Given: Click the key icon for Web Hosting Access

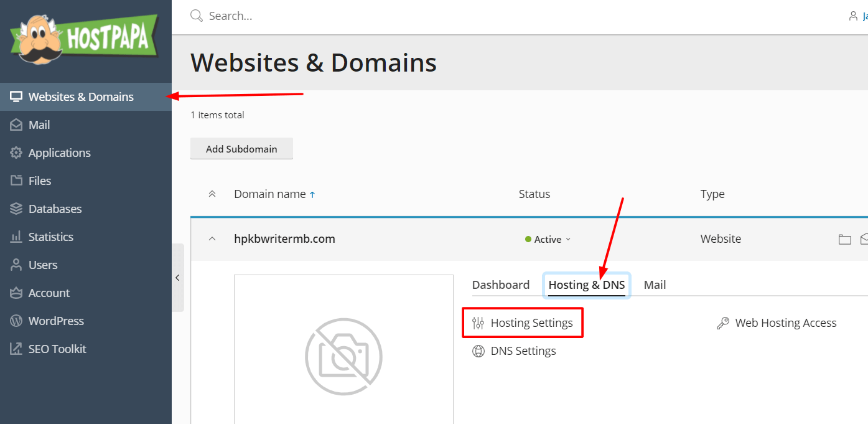Looking at the screenshot, I should [x=723, y=323].
